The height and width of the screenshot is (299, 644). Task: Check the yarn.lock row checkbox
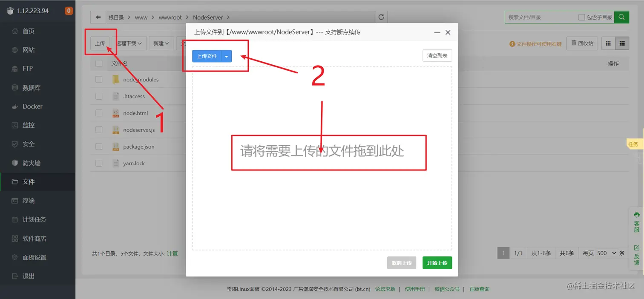[x=99, y=163]
